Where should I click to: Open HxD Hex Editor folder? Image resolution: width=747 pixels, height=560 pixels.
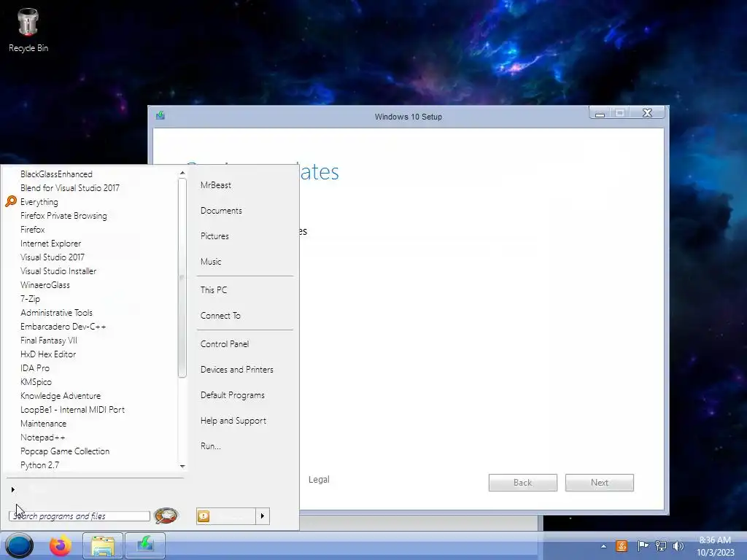click(48, 354)
